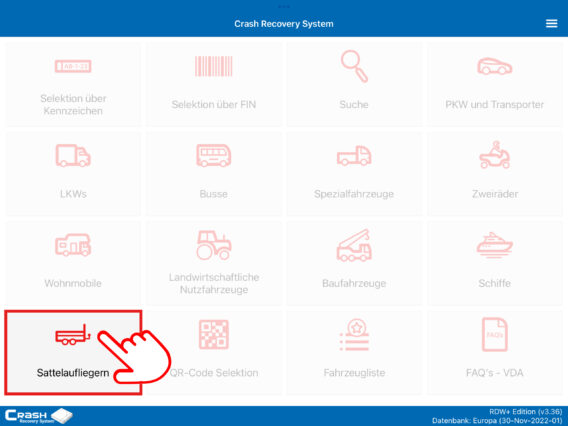Image resolution: width=568 pixels, height=426 pixels.
Task: Open the magnifying glass Suche icon
Action: (354, 66)
